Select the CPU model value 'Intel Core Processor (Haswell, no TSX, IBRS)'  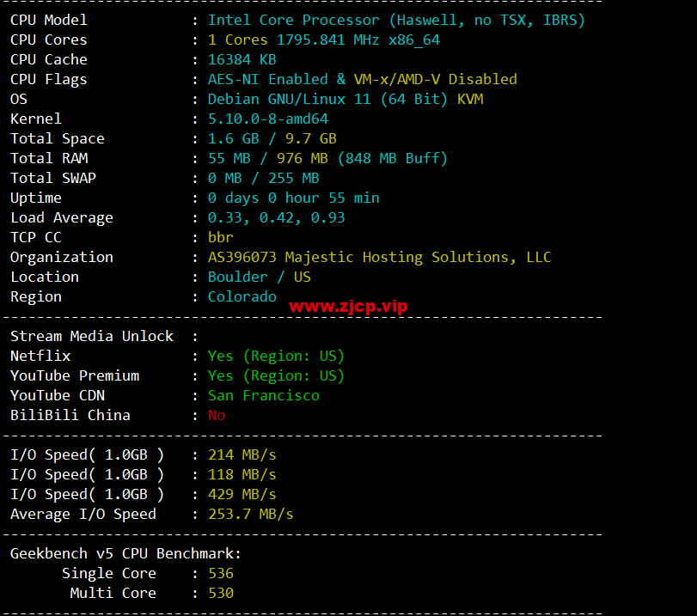tap(396, 20)
